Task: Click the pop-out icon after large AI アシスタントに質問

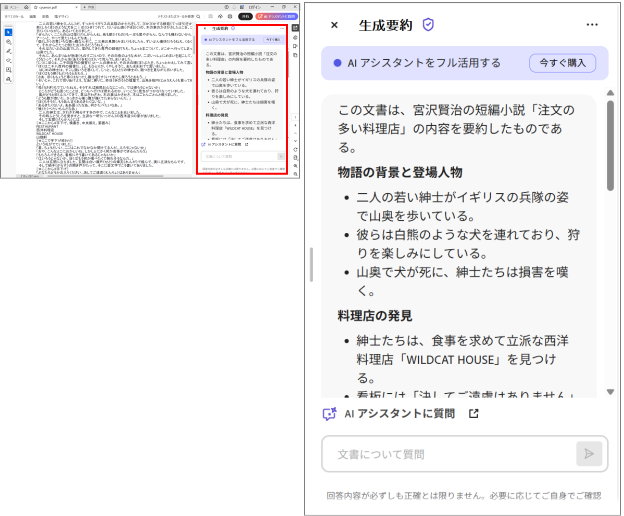Action: (473, 414)
